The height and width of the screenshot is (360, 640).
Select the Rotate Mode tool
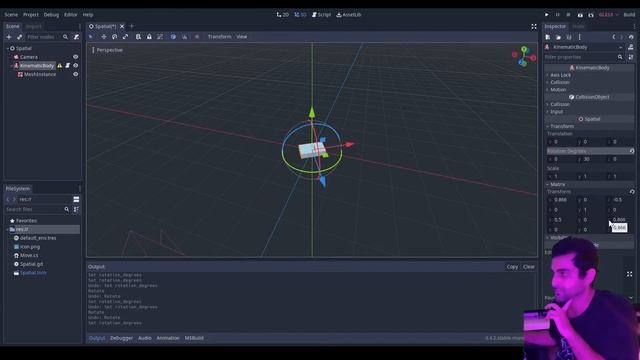coord(115,37)
